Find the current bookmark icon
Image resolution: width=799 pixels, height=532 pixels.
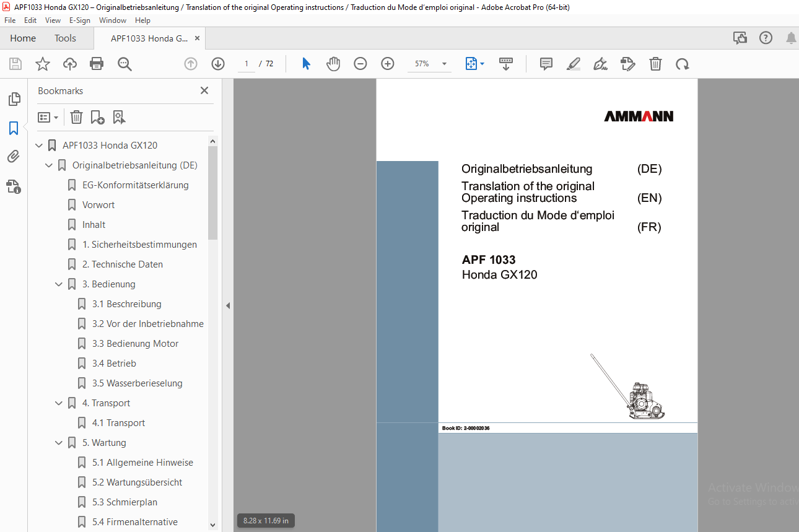pyautogui.click(x=119, y=117)
